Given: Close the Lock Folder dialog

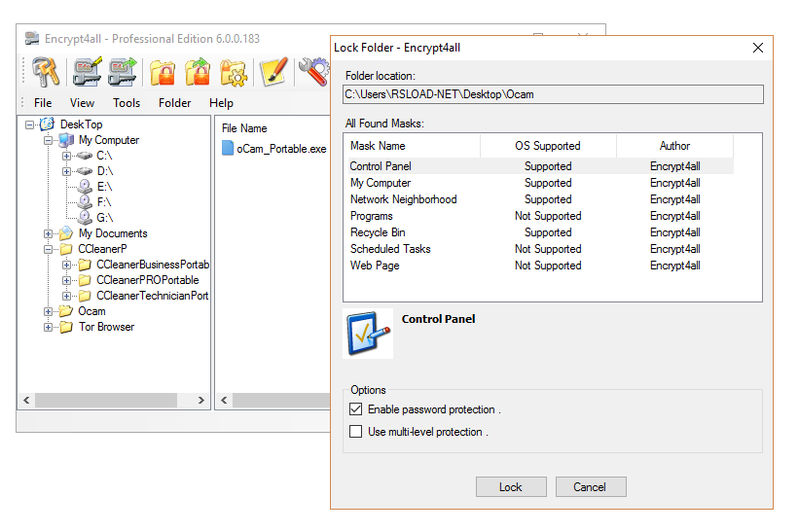Looking at the screenshot, I should [758, 48].
